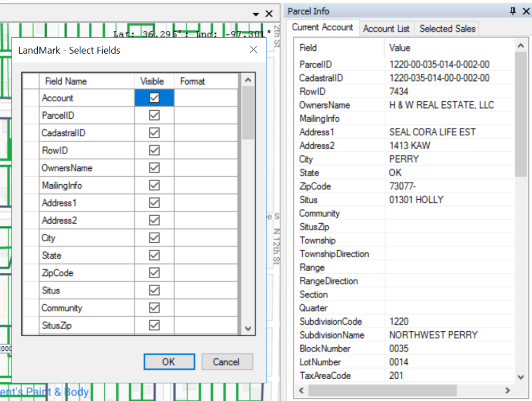Uncheck the City field checkbox
This screenshot has height=401, width=532.
pos(153,238)
